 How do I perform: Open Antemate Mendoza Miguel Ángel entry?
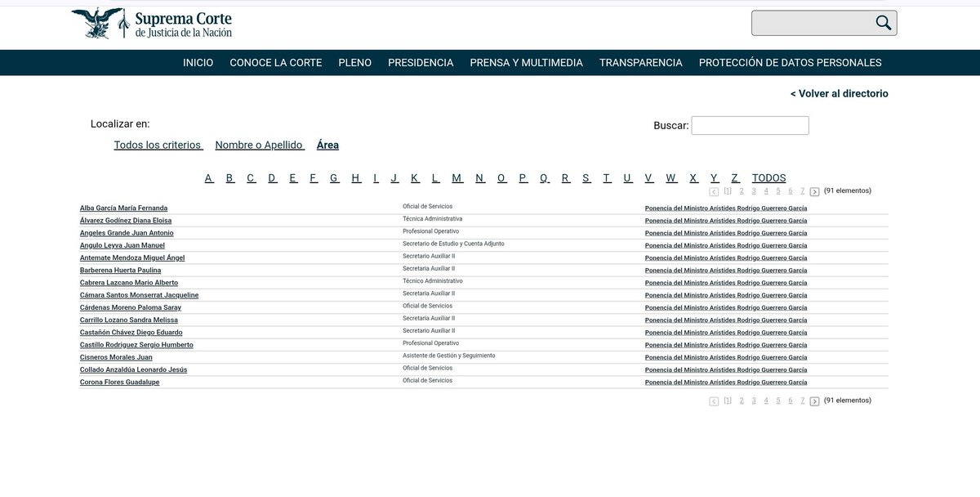click(132, 257)
